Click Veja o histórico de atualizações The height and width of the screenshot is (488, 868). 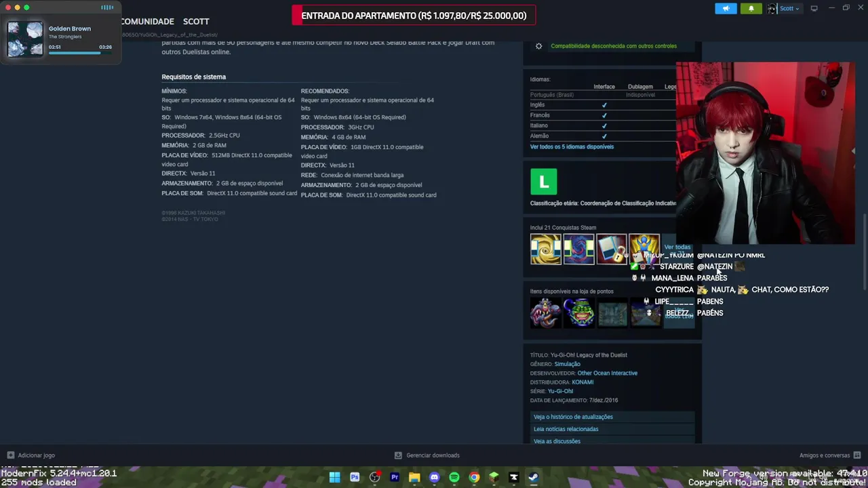tap(612, 417)
